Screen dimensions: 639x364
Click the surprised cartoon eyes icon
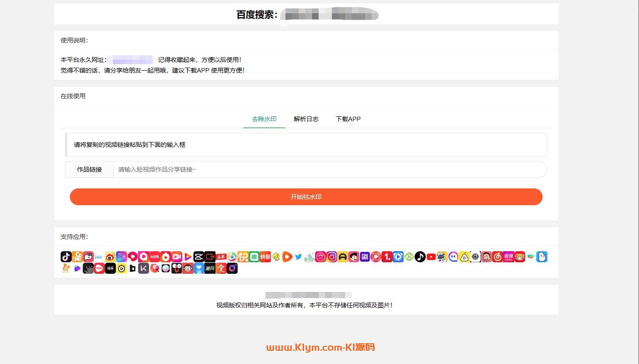tap(177, 268)
